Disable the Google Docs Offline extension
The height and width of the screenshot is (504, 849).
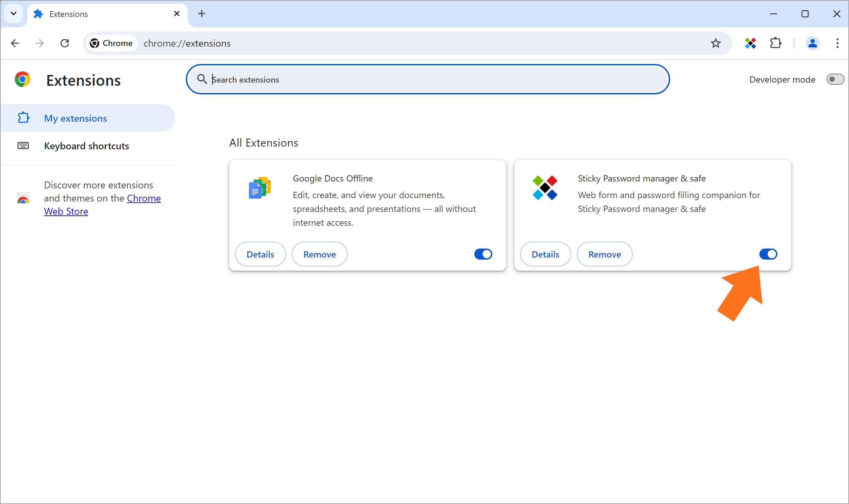point(483,254)
